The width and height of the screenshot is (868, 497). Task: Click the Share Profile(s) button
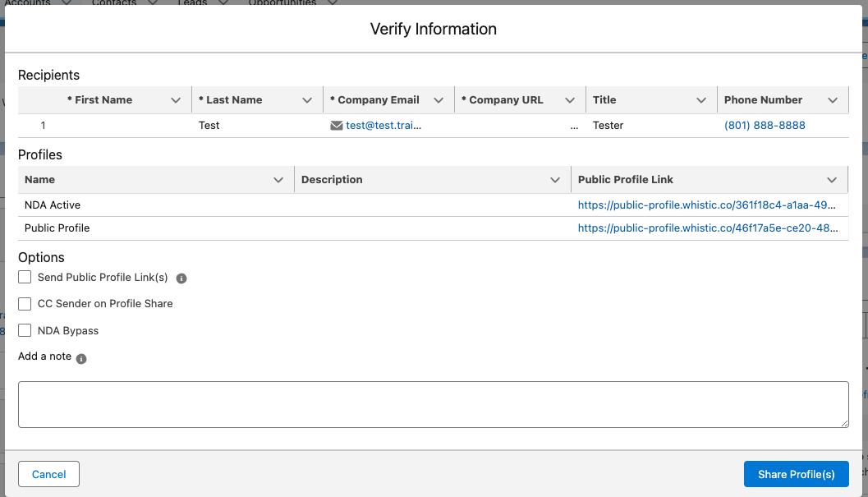coord(796,474)
